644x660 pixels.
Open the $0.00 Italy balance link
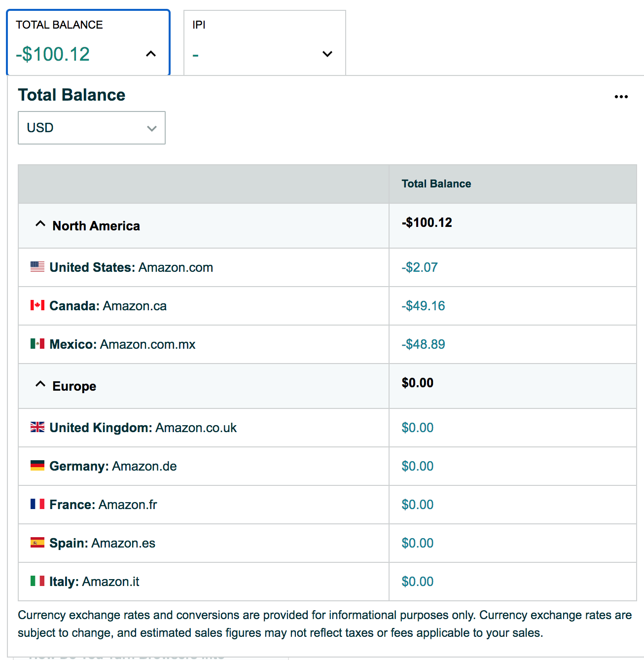point(417,582)
